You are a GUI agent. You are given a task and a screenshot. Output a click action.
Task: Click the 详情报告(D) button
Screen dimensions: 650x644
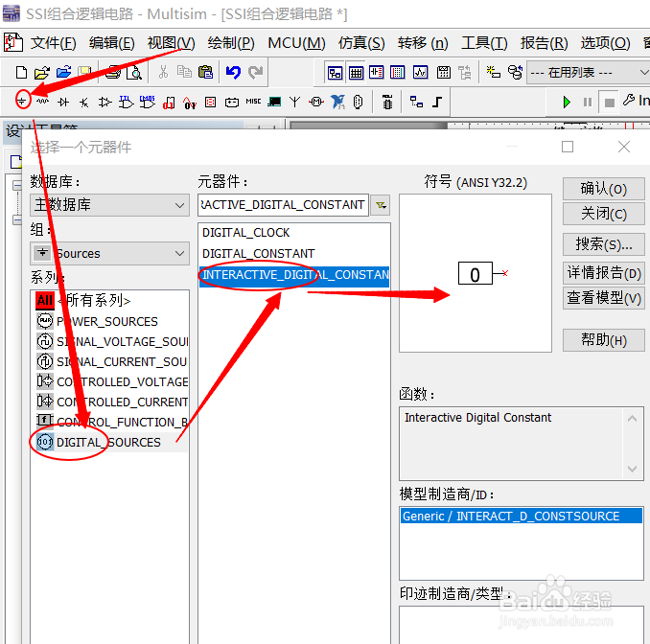coord(604,273)
